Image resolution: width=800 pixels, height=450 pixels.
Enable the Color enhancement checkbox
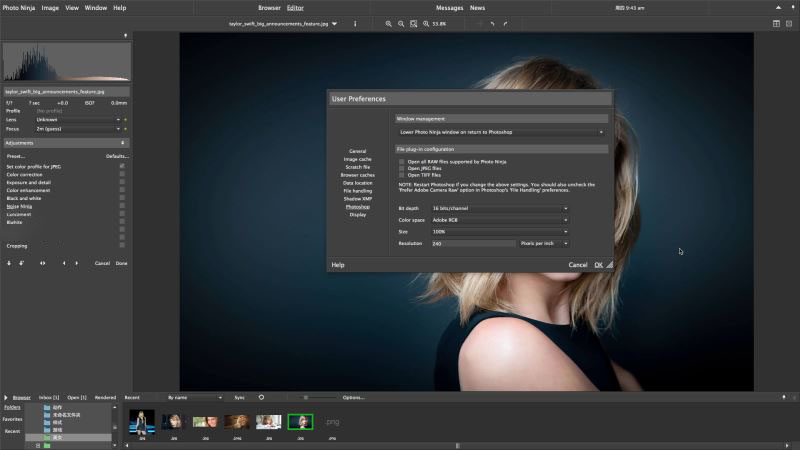click(122, 190)
